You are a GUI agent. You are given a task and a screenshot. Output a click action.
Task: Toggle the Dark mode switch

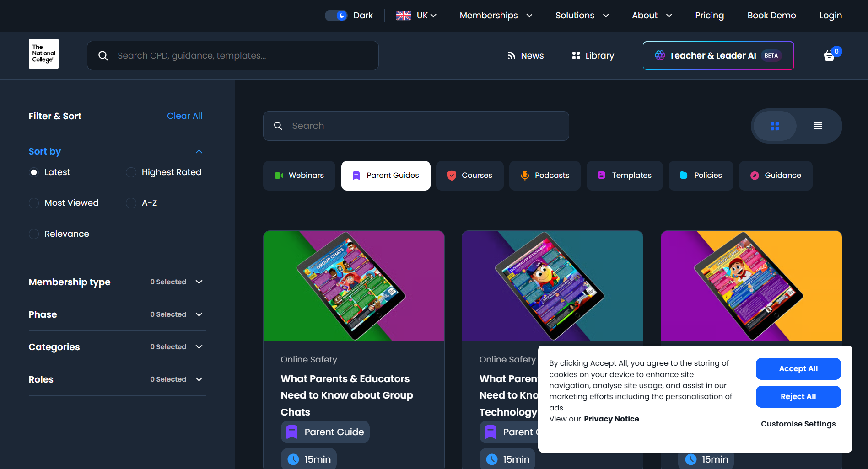336,16
